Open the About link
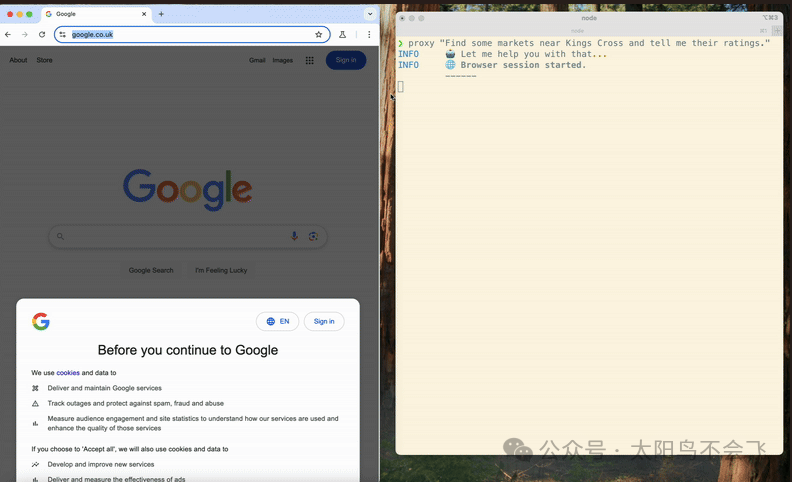This screenshot has width=792, height=482. (18, 60)
